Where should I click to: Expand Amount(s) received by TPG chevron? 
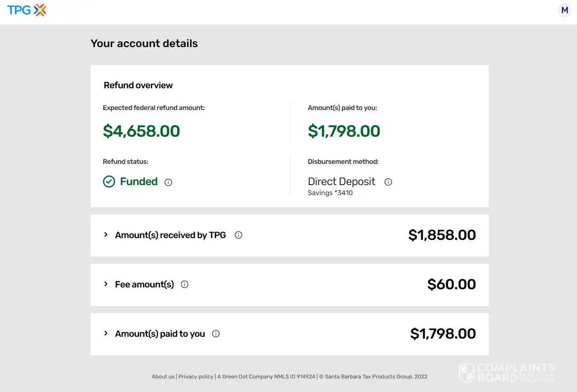[x=106, y=234]
